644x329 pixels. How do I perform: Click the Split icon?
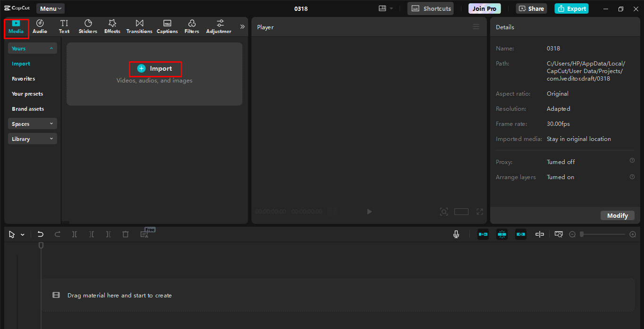(x=75, y=234)
